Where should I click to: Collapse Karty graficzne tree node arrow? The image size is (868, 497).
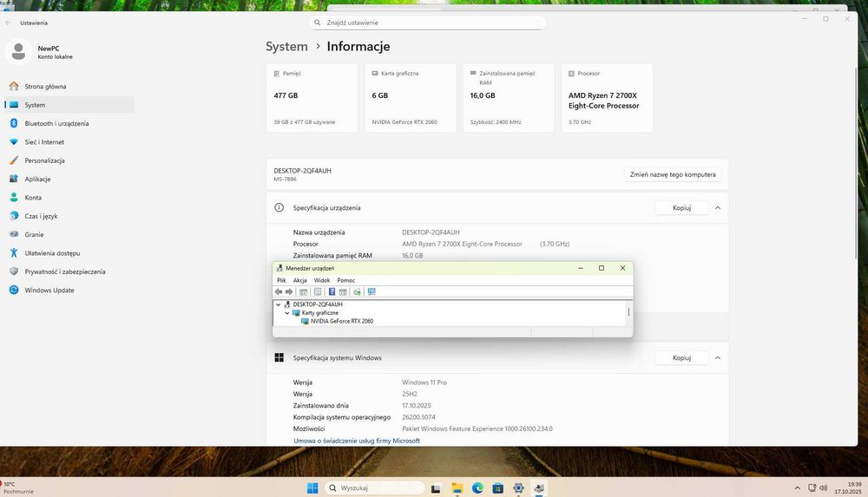286,313
